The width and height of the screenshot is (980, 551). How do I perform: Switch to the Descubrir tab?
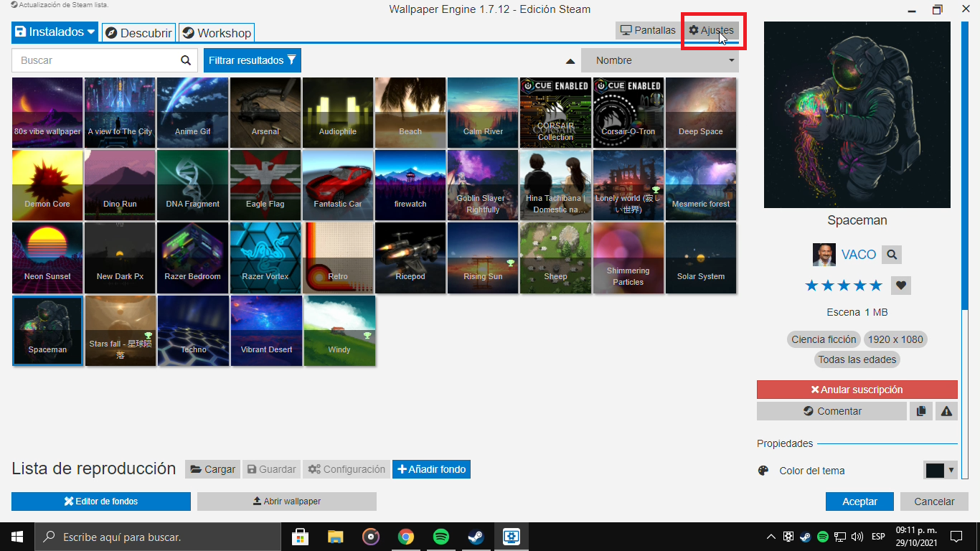point(140,33)
